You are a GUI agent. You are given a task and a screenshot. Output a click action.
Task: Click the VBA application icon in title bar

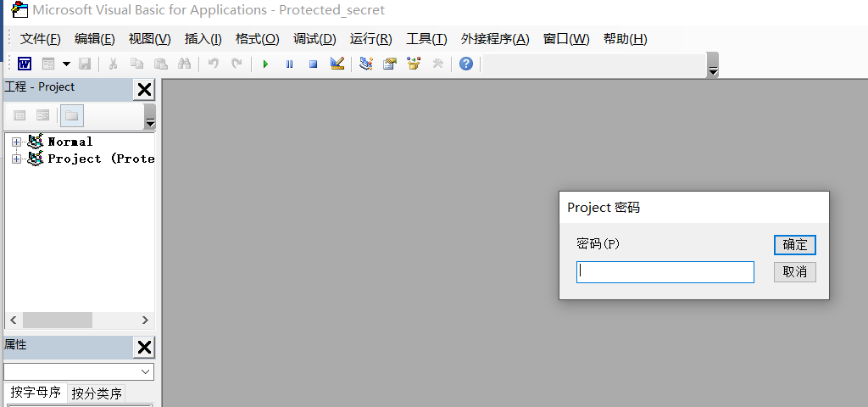click(x=20, y=10)
